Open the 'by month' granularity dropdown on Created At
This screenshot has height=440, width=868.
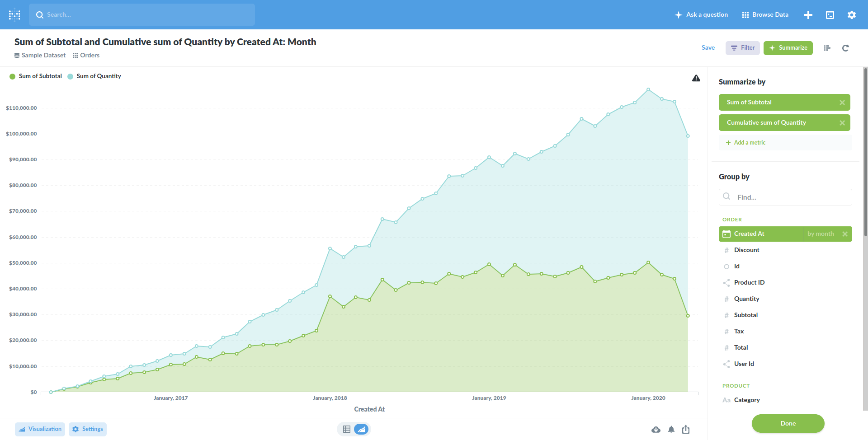(821, 234)
